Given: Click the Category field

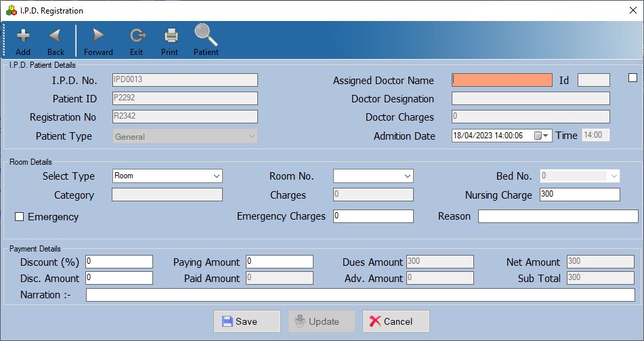Looking at the screenshot, I should (167, 195).
